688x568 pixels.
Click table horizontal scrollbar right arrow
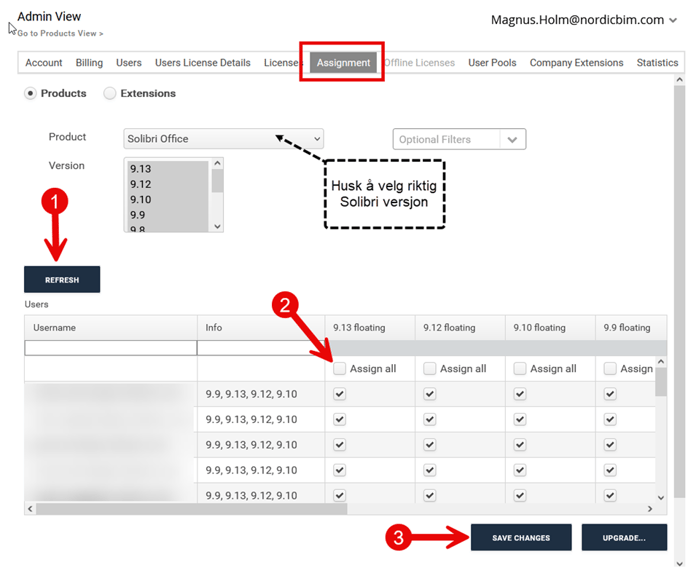coord(650,509)
